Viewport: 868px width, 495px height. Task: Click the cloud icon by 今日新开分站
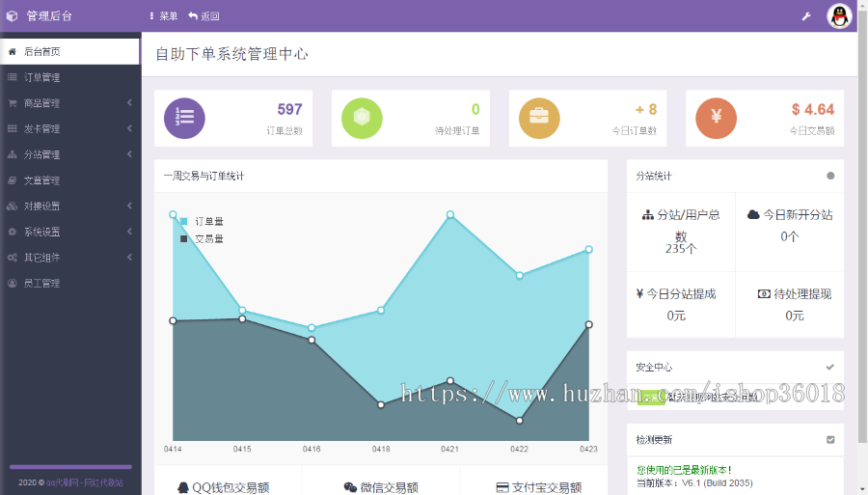tap(753, 214)
